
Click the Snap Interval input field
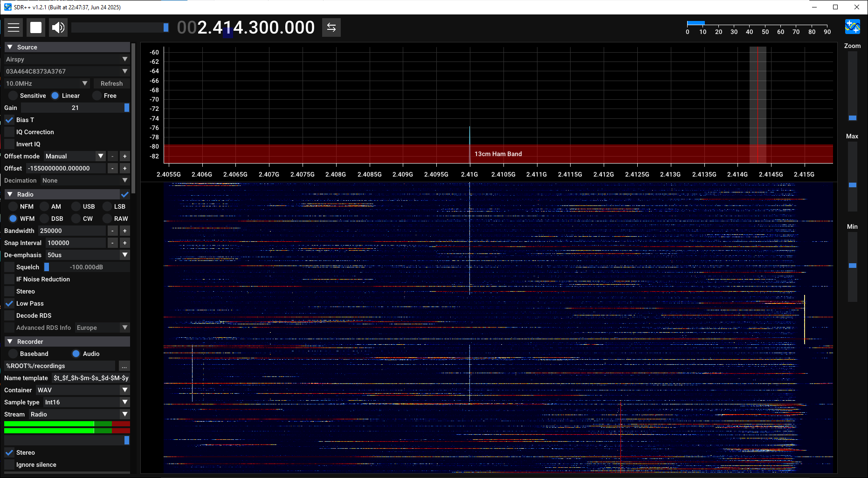pos(76,243)
